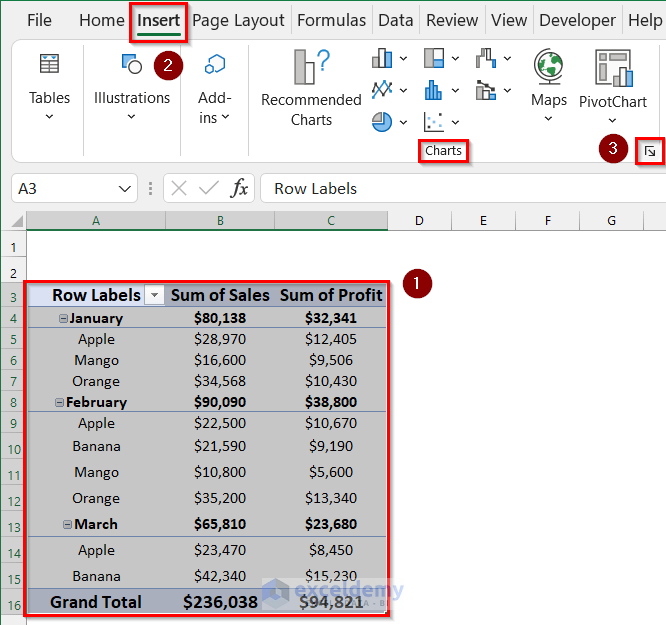Open Charts dialog launcher arrow
666x625 pixels.
tap(650, 151)
